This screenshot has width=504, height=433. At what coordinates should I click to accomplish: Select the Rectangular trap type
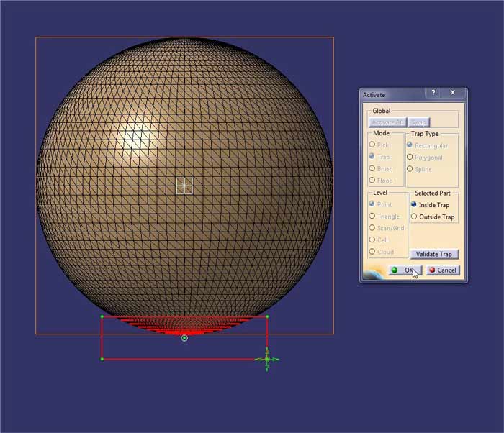(x=410, y=145)
